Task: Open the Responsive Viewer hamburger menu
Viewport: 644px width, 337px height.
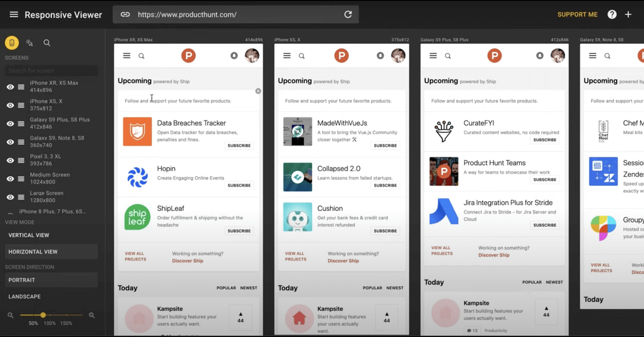Action: click(14, 15)
